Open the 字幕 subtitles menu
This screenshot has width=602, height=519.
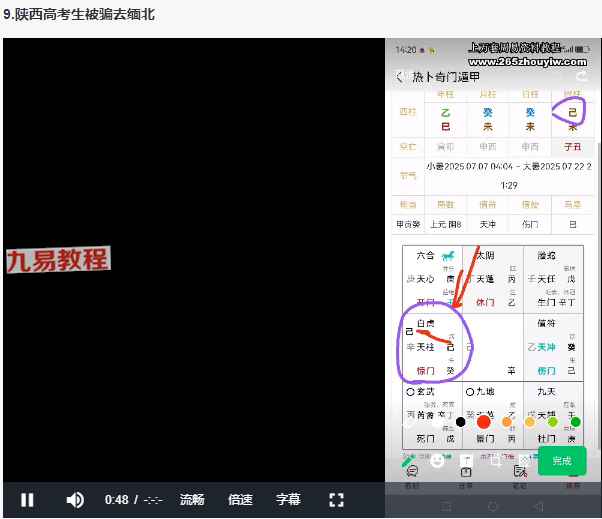(x=288, y=500)
